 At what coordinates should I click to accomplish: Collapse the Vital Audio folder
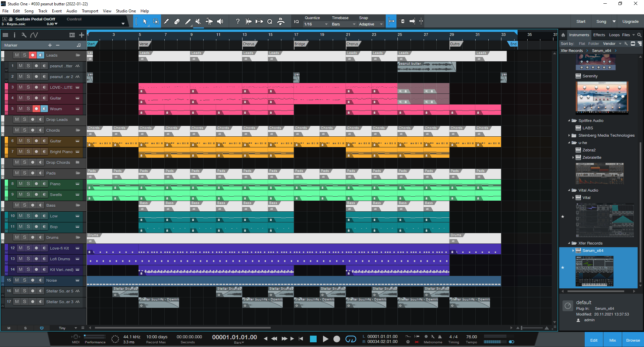coord(569,190)
